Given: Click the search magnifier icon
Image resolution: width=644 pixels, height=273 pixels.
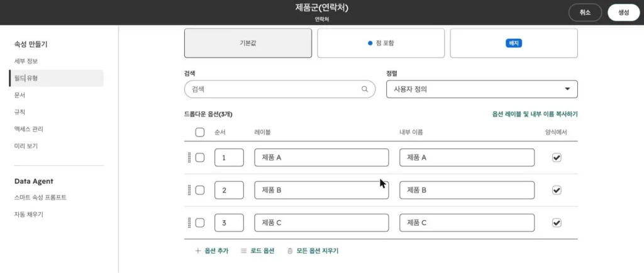Looking at the screenshot, I should (x=364, y=89).
